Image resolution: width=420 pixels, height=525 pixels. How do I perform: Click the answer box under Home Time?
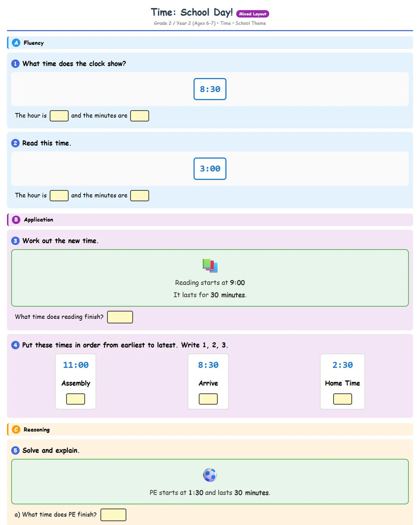[343, 399]
